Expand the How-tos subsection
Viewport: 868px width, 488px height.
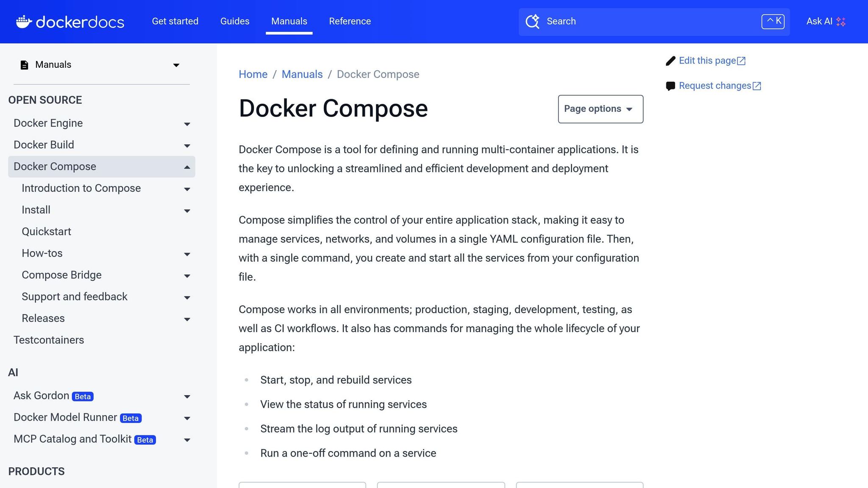click(187, 254)
